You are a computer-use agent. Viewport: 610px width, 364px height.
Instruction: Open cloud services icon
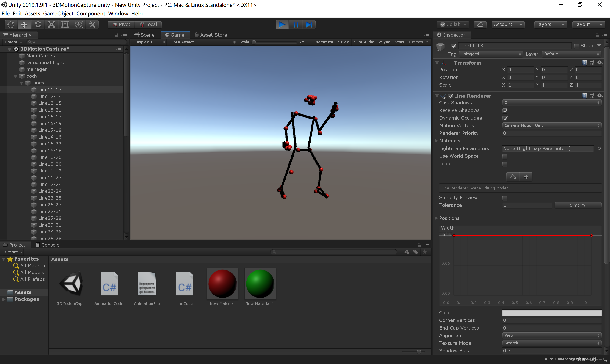(x=480, y=24)
